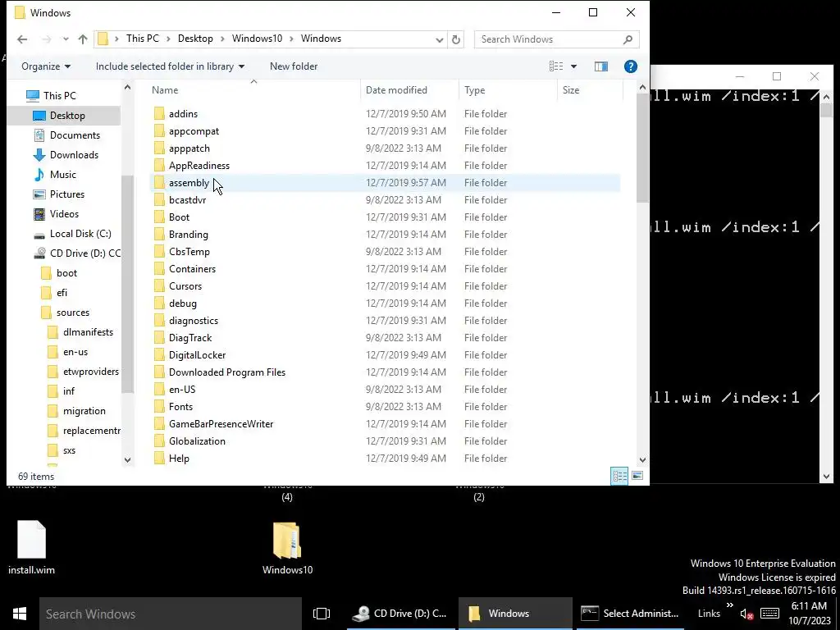Open touch keyboard icon in tray
This screenshot has width=840, height=630.
(769, 614)
